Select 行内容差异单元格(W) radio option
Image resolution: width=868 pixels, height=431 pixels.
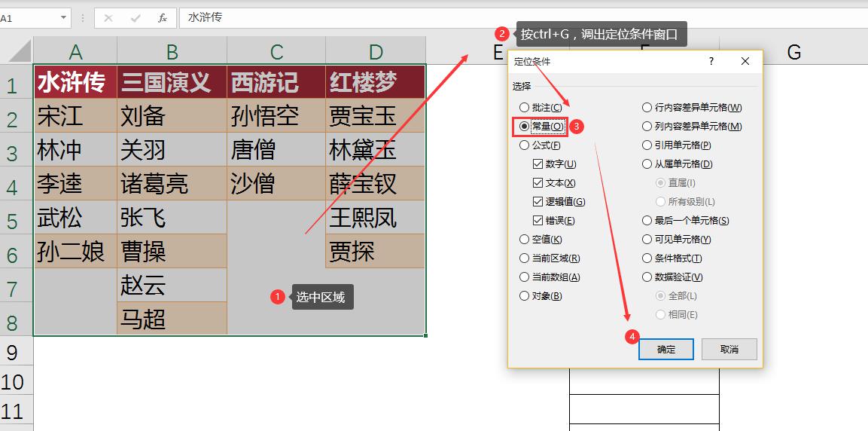[692, 108]
